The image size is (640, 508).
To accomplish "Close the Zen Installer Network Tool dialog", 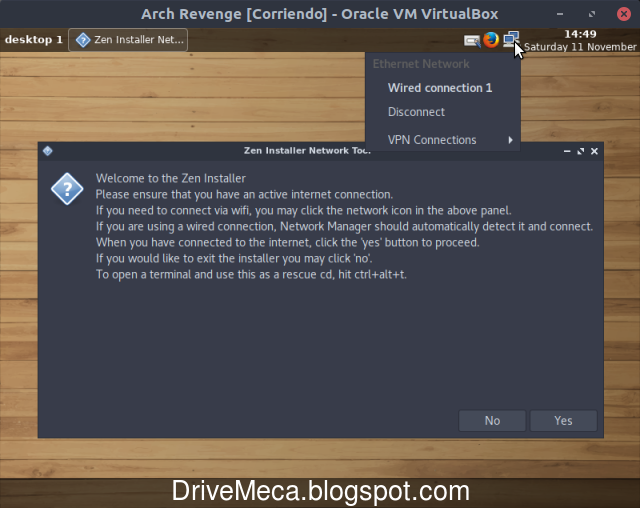I will [594, 151].
